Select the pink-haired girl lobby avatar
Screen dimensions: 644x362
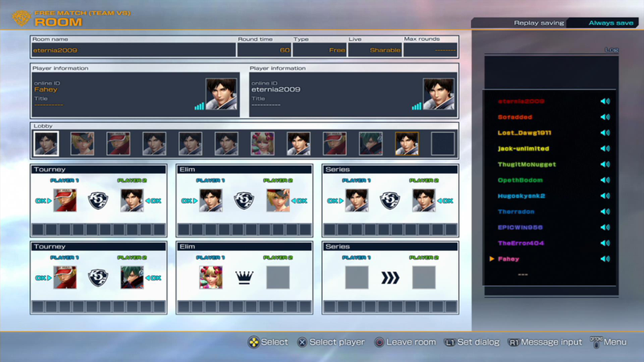coord(262,144)
